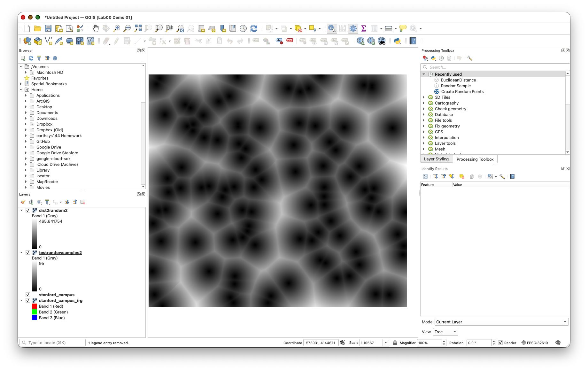Image resolution: width=588 pixels, height=371 pixels.
Task: Expand the Interpolation toolbox group
Action: click(x=424, y=137)
